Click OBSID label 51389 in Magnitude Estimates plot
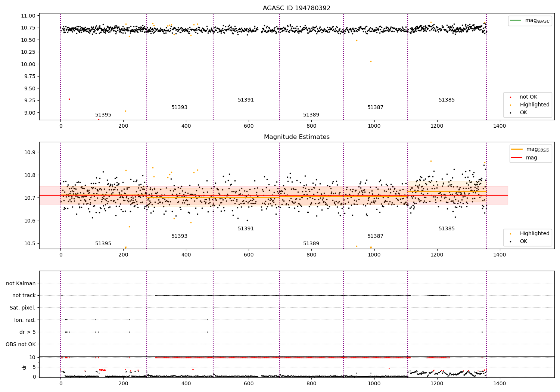The width and height of the screenshot is (560, 392). pyautogui.click(x=311, y=244)
